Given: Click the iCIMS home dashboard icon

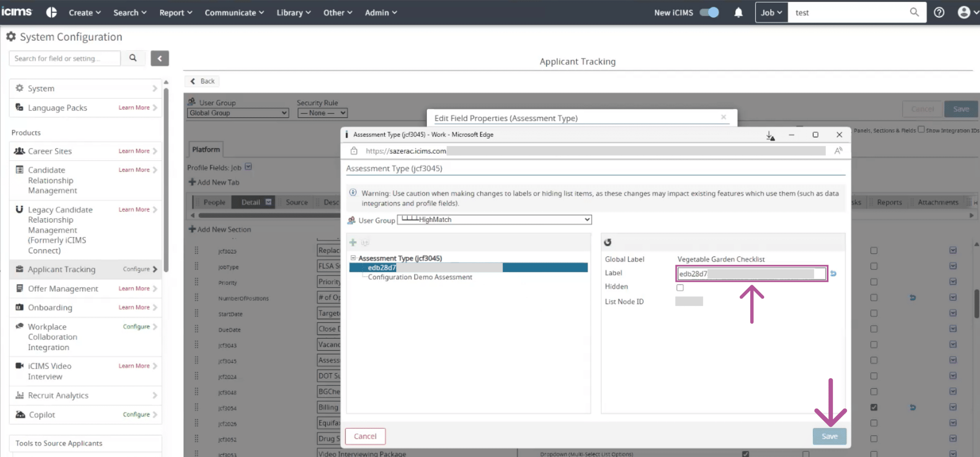Looking at the screenshot, I should coord(51,12).
